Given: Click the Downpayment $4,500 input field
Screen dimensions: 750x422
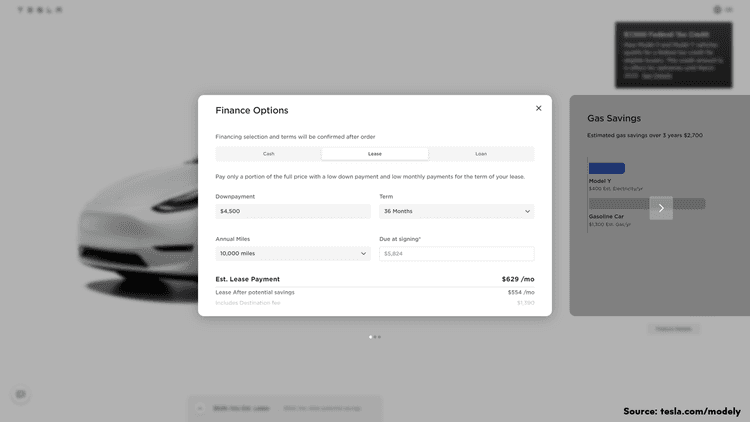Looking at the screenshot, I should click(292, 212).
